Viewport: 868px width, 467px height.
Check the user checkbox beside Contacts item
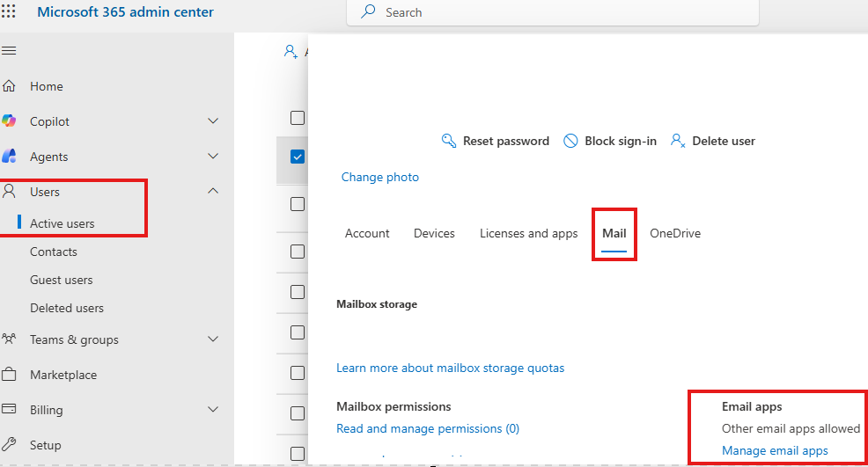298,252
